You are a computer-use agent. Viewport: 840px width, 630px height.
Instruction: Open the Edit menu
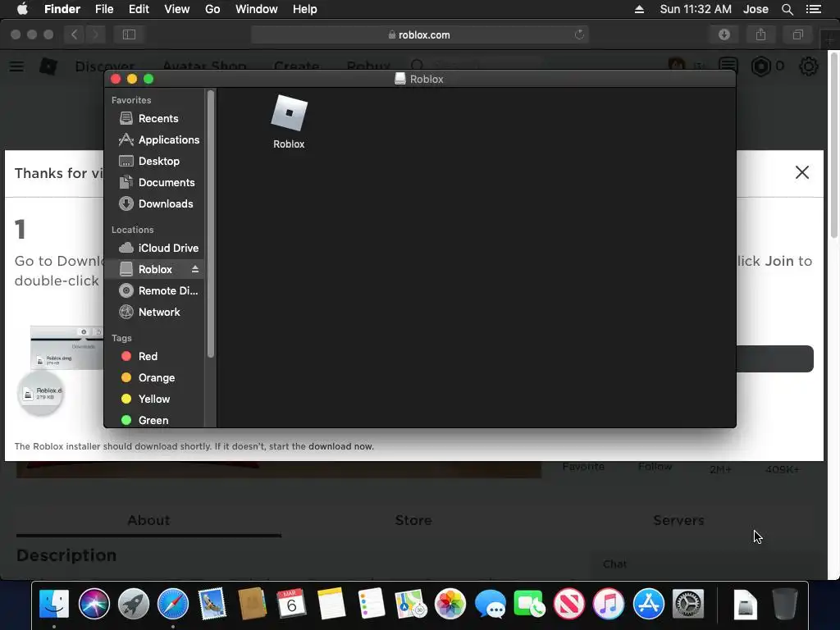point(139,9)
